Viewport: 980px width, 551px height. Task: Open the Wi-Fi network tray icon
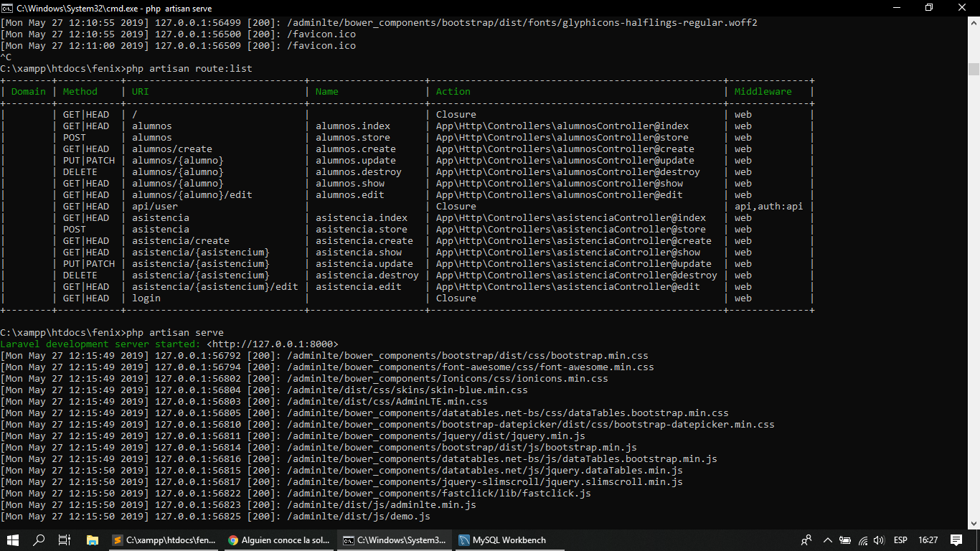pyautogui.click(x=862, y=540)
